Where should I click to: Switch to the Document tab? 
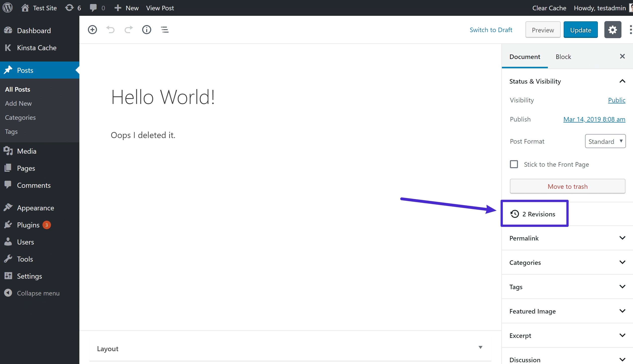[525, 56]
